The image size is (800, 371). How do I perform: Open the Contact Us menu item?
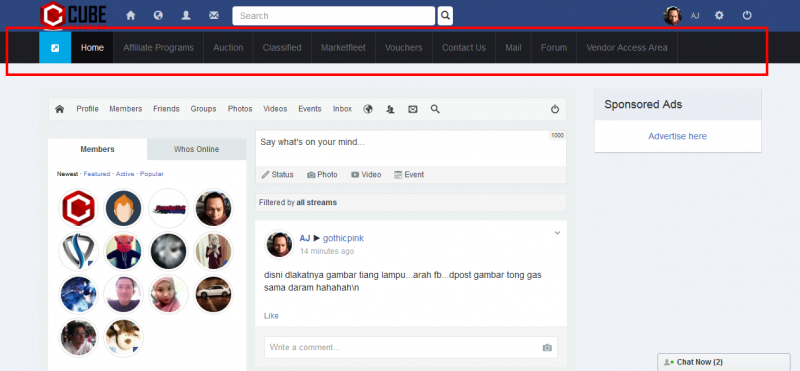click(x=464, y=47)
